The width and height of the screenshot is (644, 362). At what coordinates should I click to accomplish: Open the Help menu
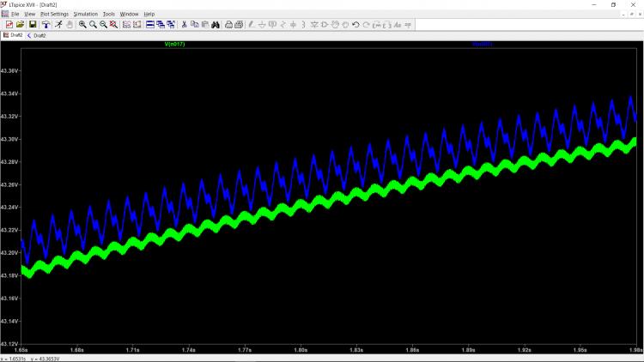(x=149, y=15)
